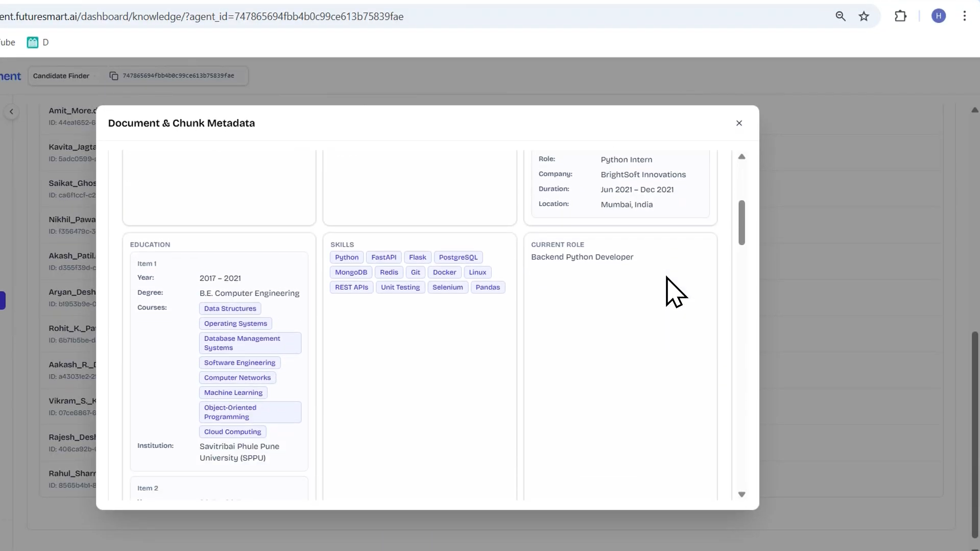The image size is (980, 551).
Task: Open the D bookmark in bookmarks bar
Action: 38,42
